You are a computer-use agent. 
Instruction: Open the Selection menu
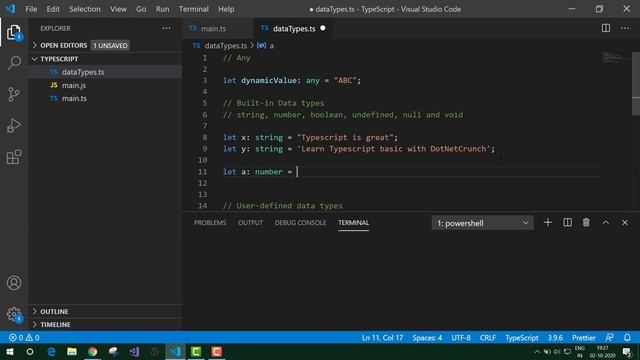tap(84, 9)
